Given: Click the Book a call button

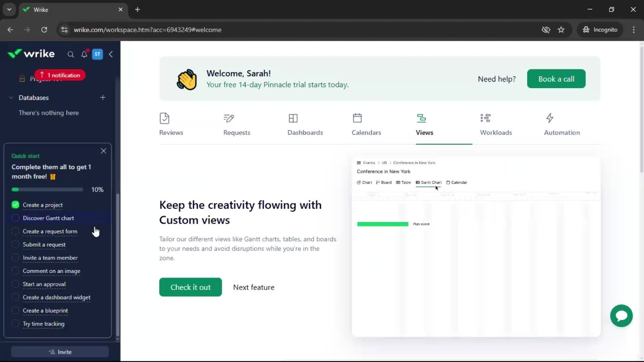Looking at the screenshot, I should point(556,79).
